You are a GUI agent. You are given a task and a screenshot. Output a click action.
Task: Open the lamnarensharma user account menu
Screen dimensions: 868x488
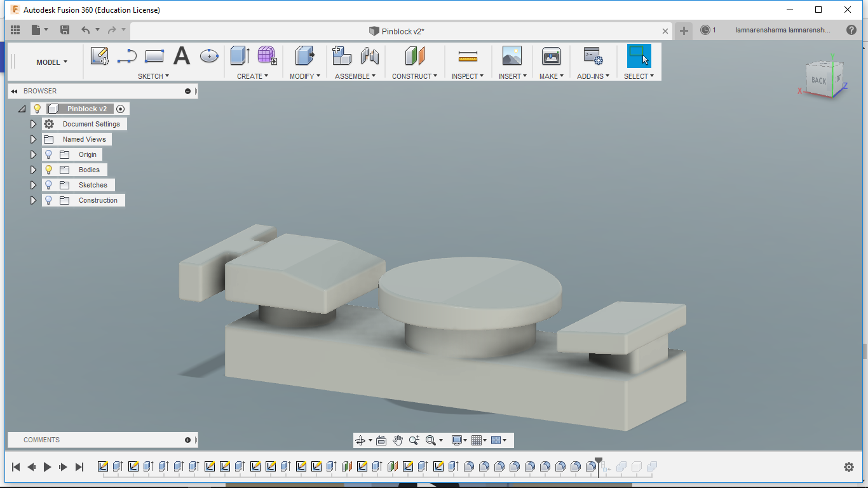(783, 30)
